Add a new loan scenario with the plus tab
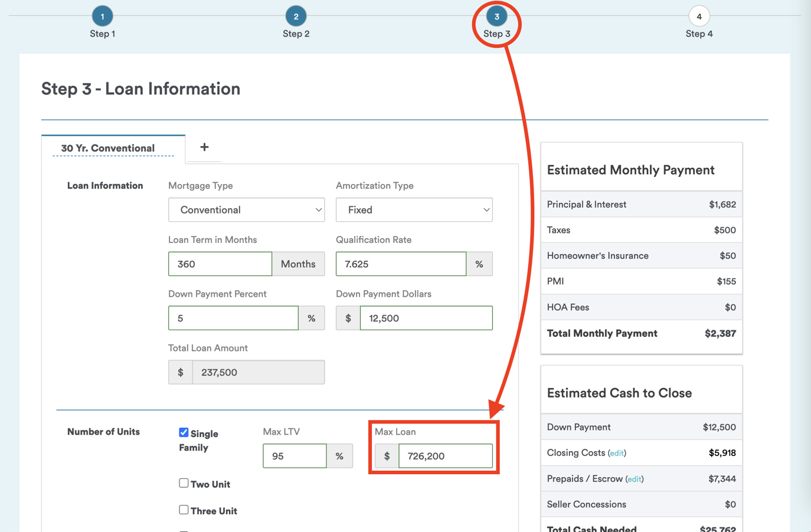Image resolution: width=811 pixels, height=532 pixels. coord(204,147)
